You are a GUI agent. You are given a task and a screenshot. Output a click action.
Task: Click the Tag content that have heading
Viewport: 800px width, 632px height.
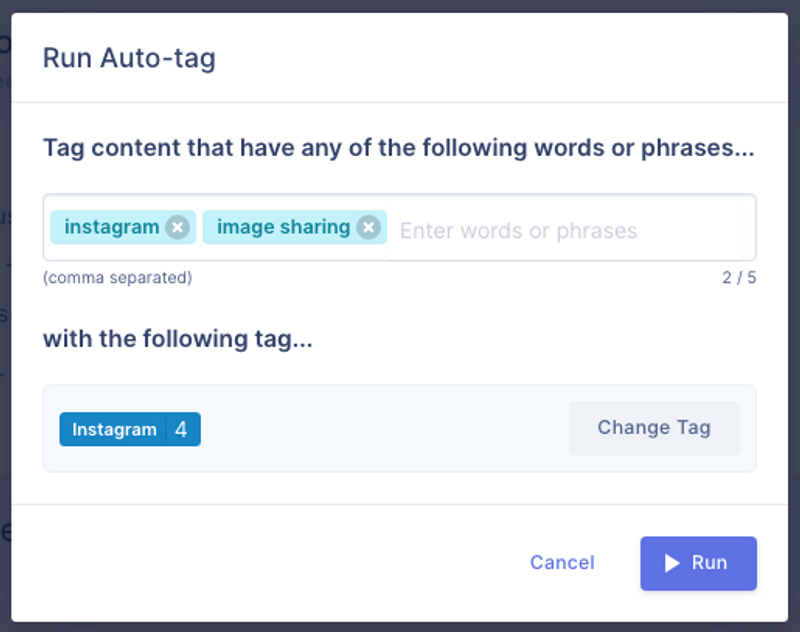pos(398,148)
